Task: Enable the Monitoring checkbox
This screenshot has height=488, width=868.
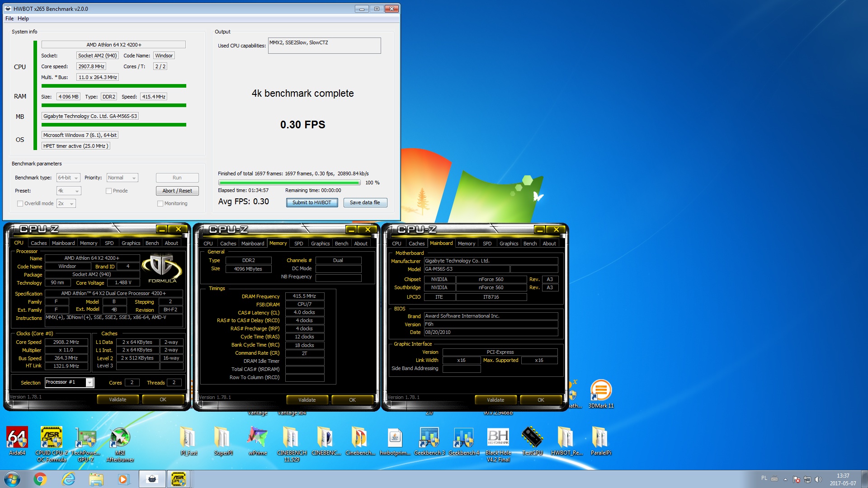Action: (160, 204)
